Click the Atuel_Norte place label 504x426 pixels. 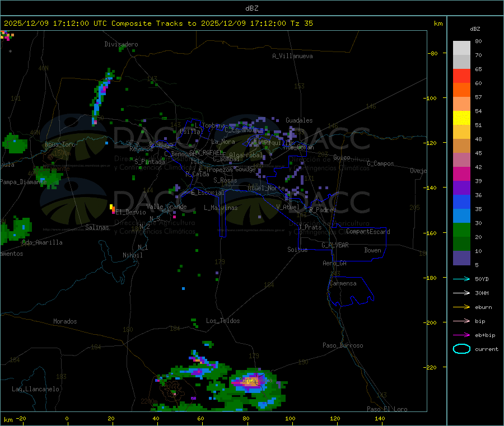point(266,188)
